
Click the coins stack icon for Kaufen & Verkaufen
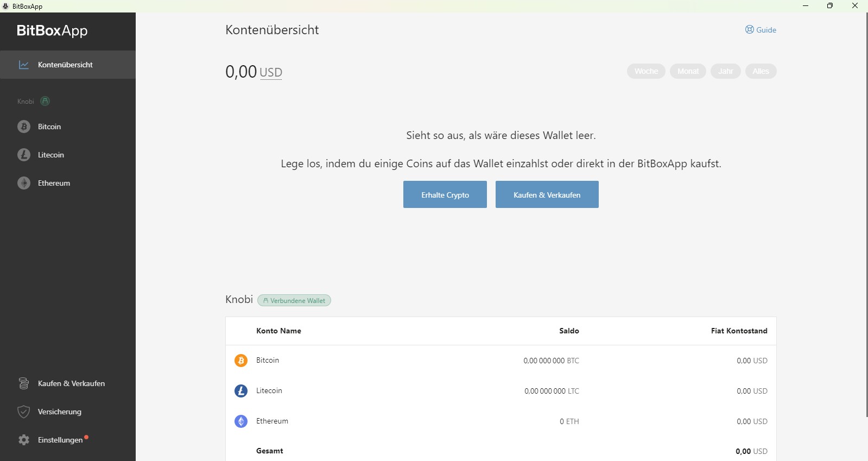pyautogui.click(x=24, y=383)
